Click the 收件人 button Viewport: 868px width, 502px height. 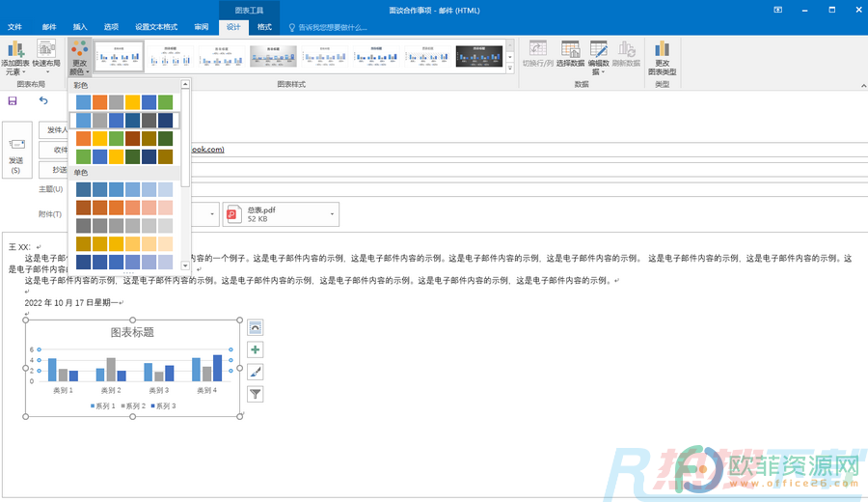pos(54,151)
